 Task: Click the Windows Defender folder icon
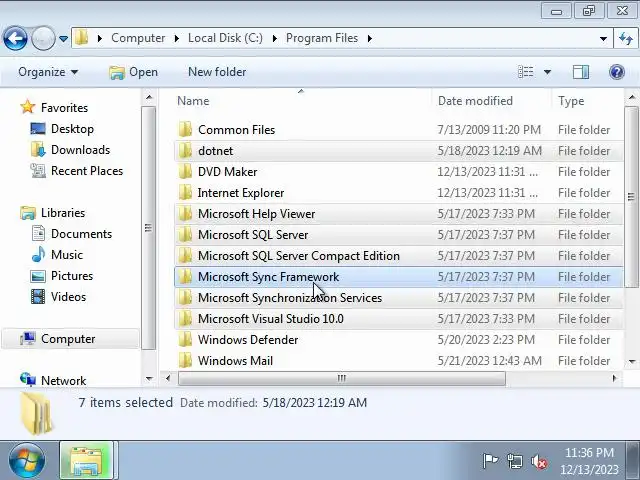point(185,340)
